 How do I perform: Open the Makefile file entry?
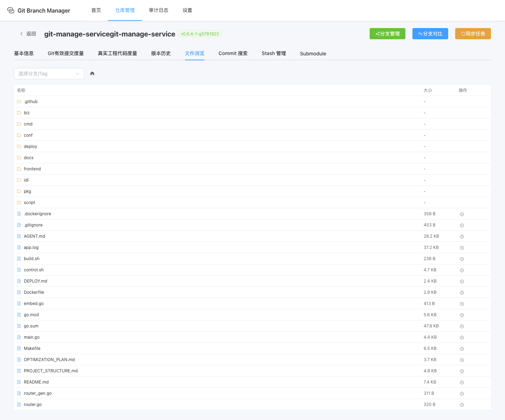32,348
